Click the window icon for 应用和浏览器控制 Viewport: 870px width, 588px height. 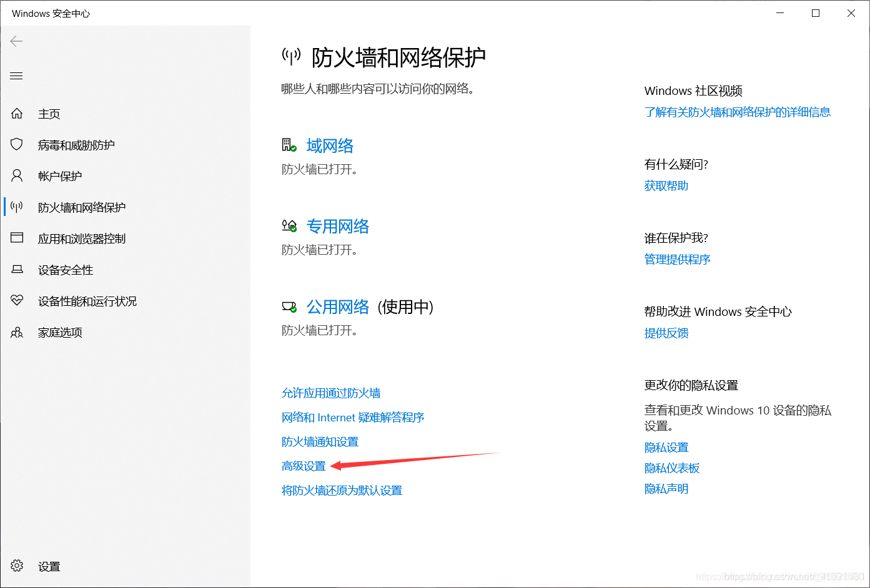(x=17, y=238)
